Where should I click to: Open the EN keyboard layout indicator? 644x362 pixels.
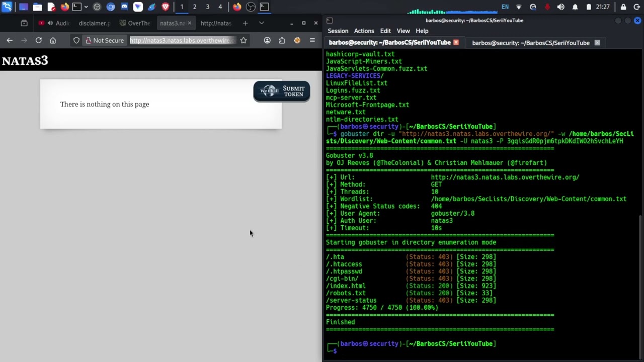505,7
